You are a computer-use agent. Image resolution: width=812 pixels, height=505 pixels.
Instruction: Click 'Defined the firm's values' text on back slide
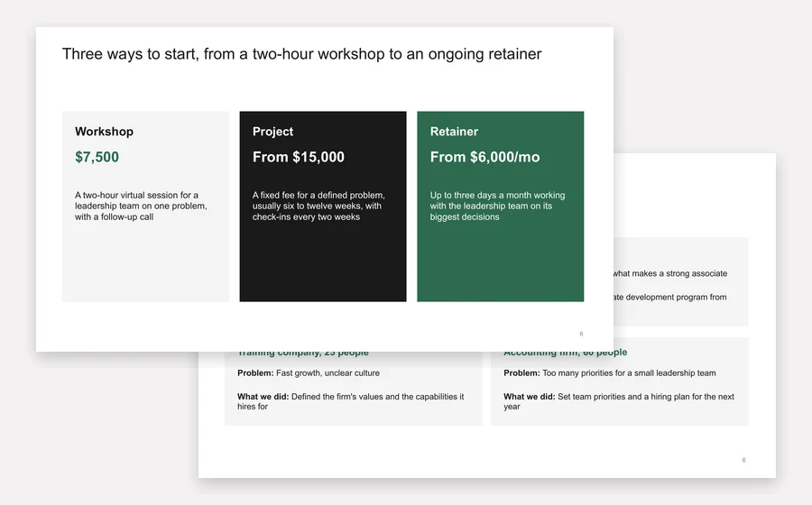coord(351,401)
